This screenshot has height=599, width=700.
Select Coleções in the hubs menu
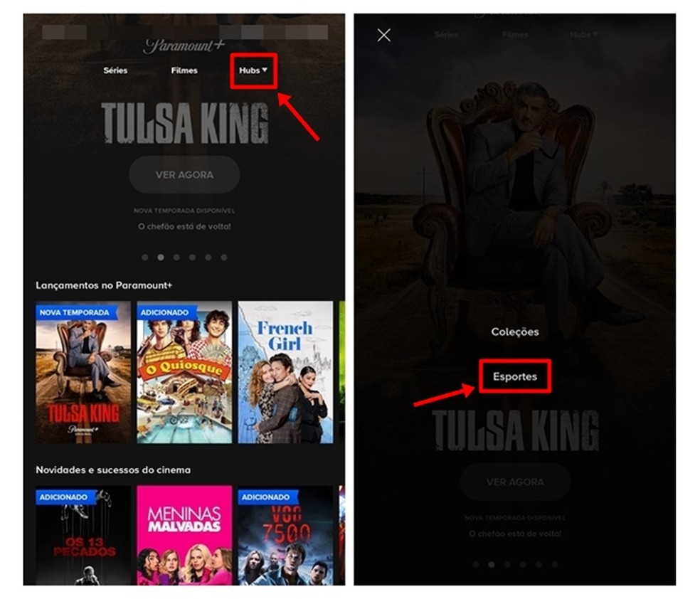click(515, 332)
